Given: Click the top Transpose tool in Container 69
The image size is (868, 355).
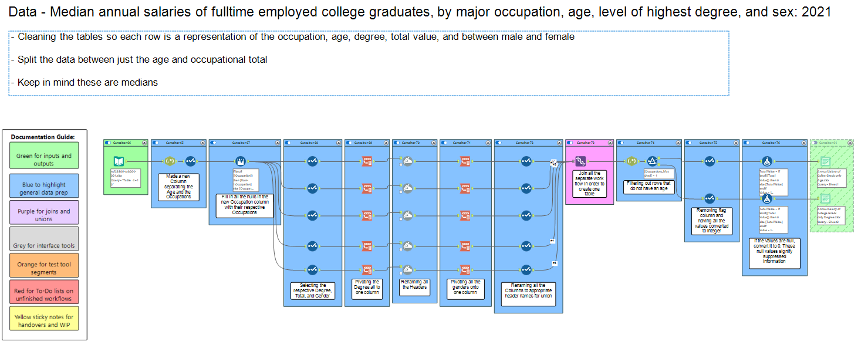Looking at the screenshot, I should coord(367,161).
